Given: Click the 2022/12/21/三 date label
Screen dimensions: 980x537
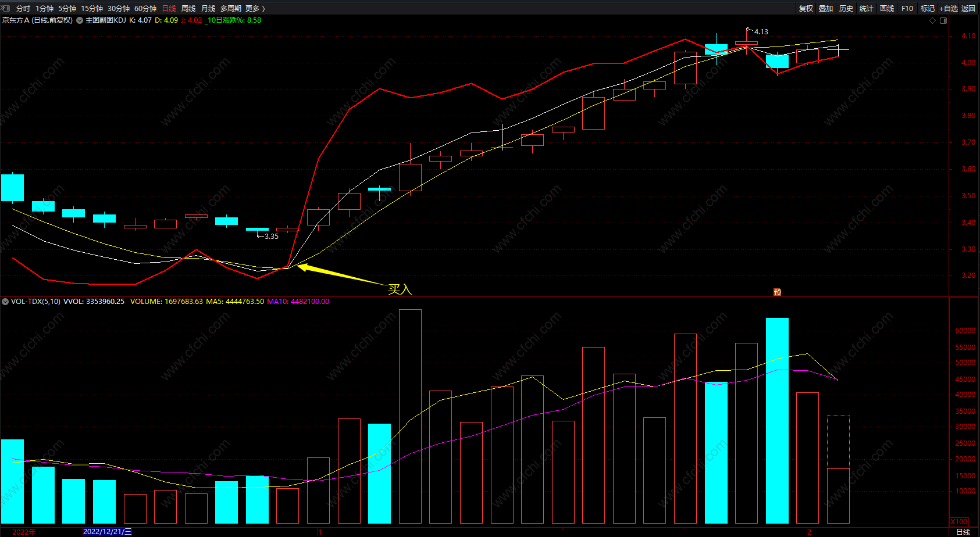Looking at the screenshot, I should point(108,532).
